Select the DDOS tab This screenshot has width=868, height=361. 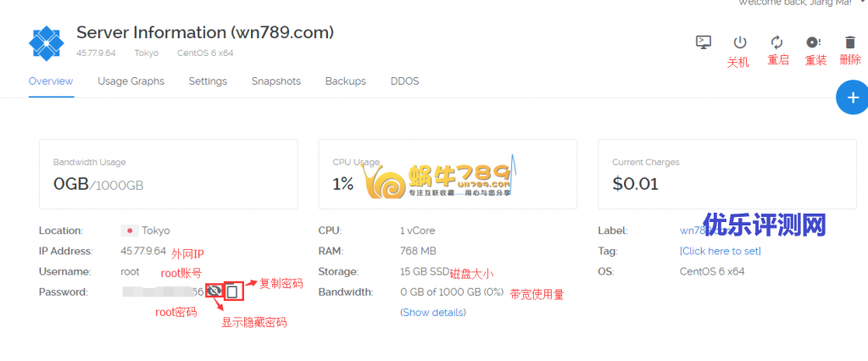(404, 81)
